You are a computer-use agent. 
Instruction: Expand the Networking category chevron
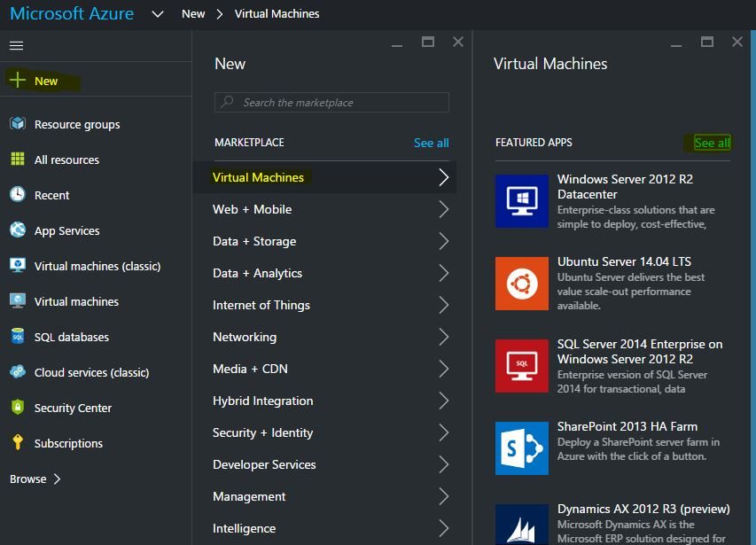[444, 338]
